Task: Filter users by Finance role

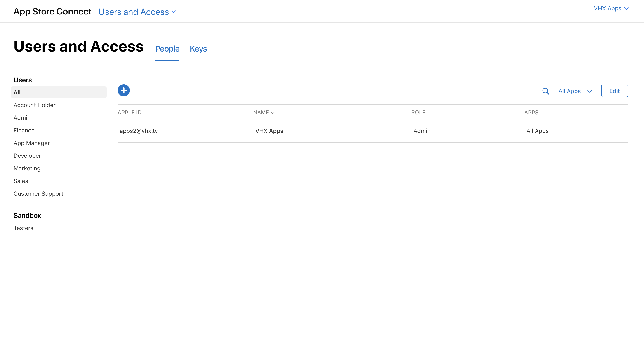Action: tap(24, 131)
